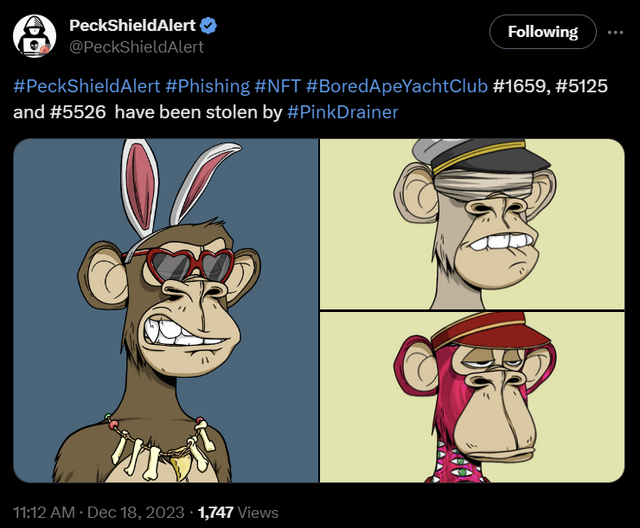Image resolution: width=640 pixels, height=528 pixels.
Task: Open the #BoredApeYachtClub hashtag
Action: click(396, 86)
